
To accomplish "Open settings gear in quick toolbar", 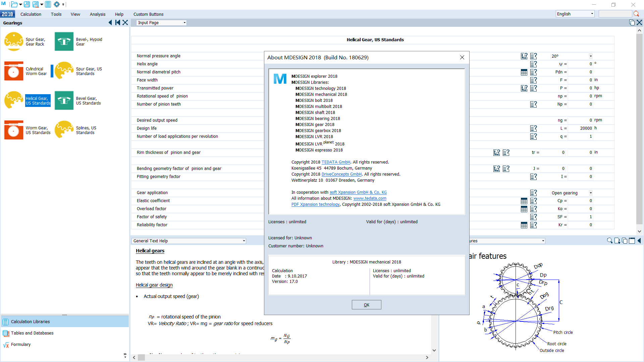I will [57, 4].
